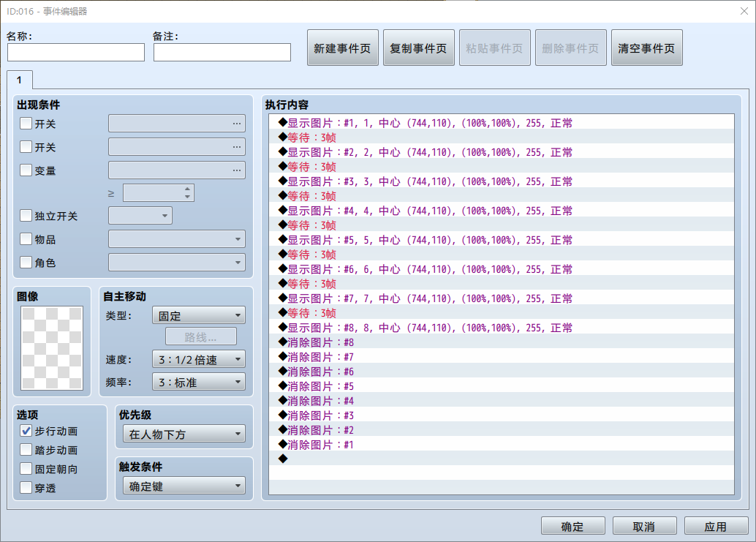
Task: Click 复制事件页 to copy the page
Action: coord(418,48)
